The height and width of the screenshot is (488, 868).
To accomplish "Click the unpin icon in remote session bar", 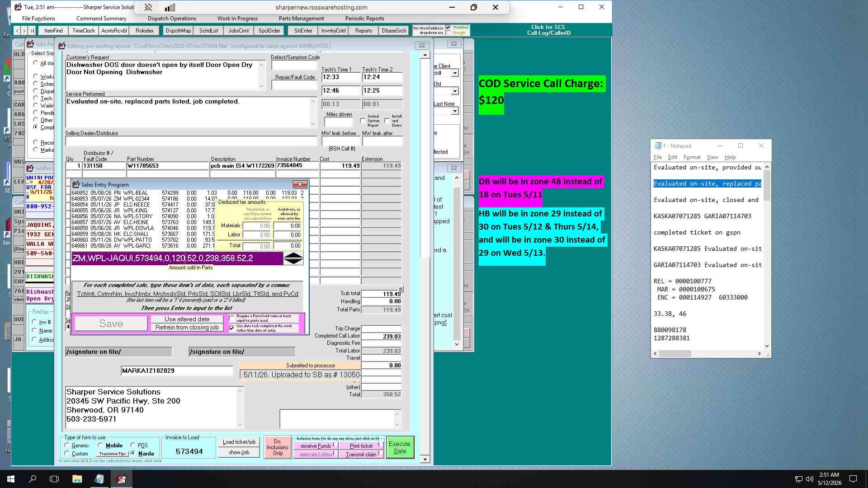I will [148, 7].
